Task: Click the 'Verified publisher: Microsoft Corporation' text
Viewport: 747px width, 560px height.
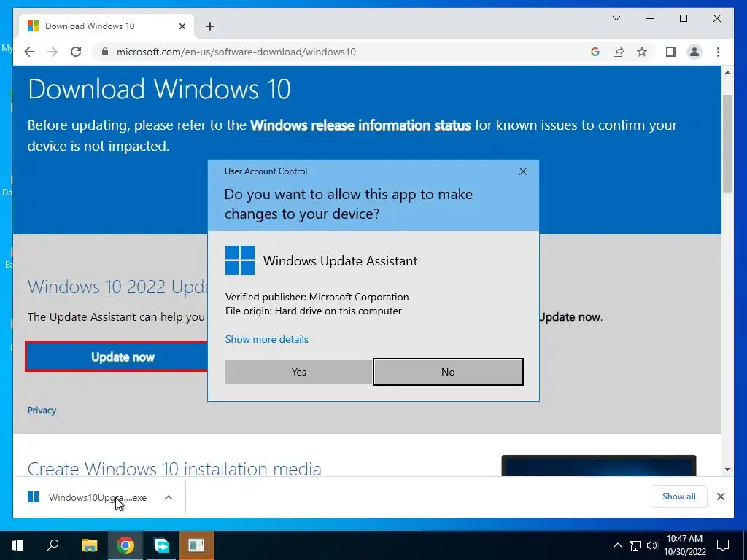Action: [317, 297]
